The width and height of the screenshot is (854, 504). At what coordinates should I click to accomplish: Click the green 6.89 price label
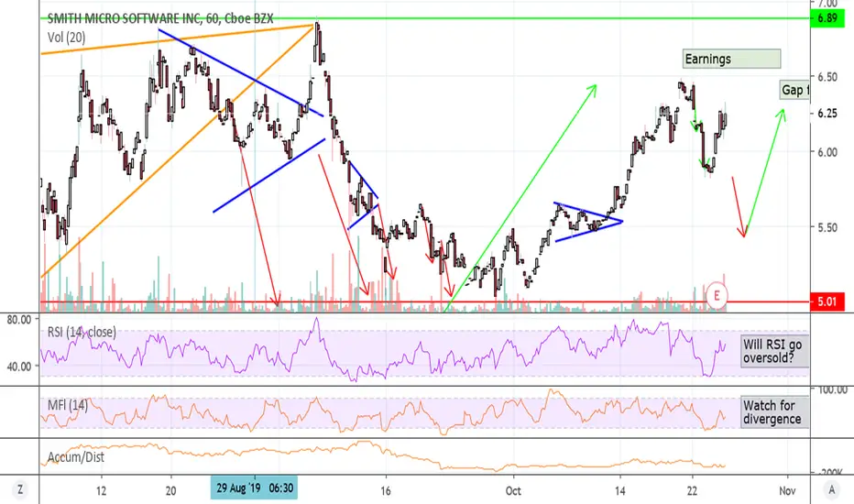coord(827,18)
